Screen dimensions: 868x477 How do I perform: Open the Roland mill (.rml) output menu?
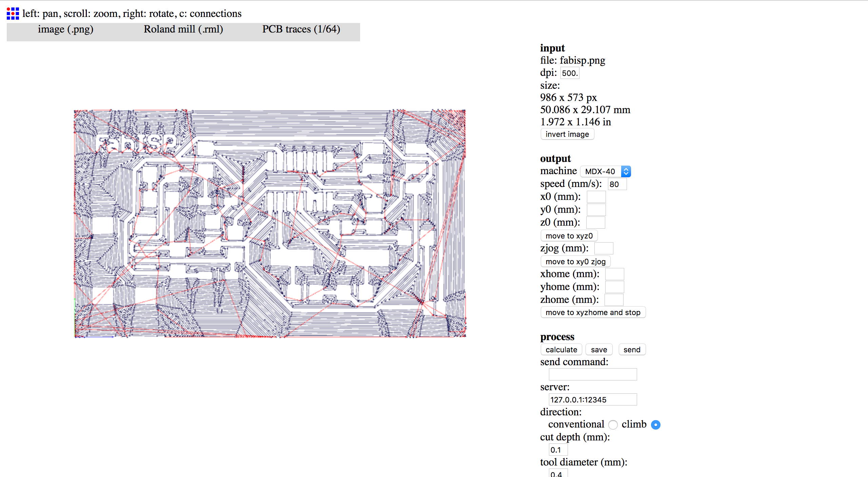point(183,29)
